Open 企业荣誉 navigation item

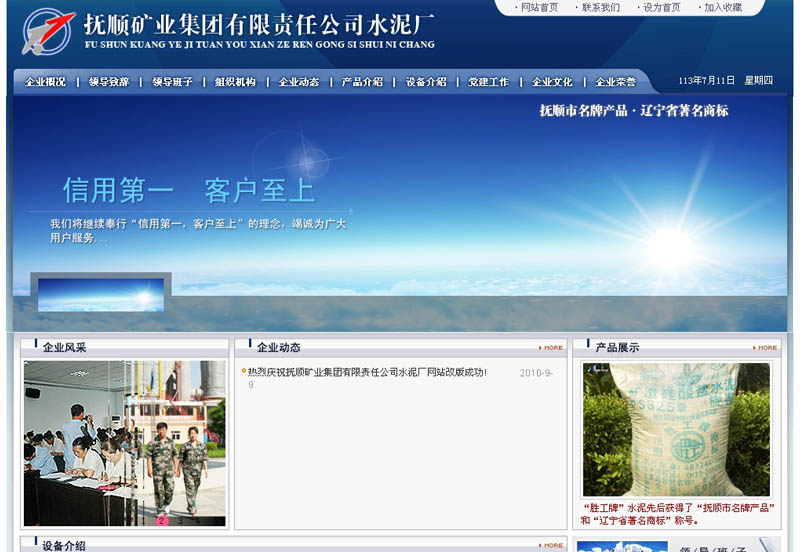(x=616, y=82)
